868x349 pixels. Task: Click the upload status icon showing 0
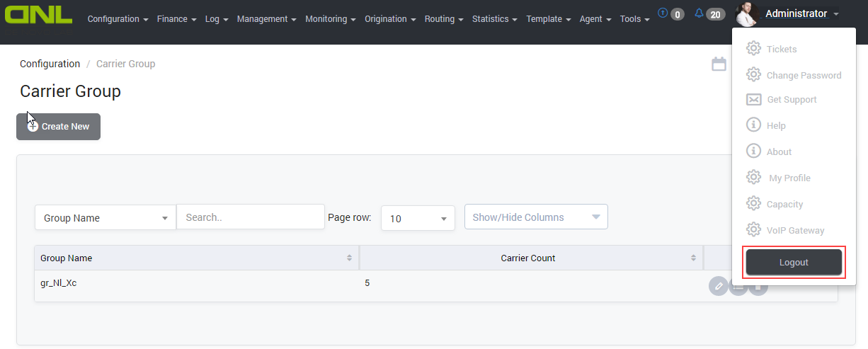pos(663,13)
